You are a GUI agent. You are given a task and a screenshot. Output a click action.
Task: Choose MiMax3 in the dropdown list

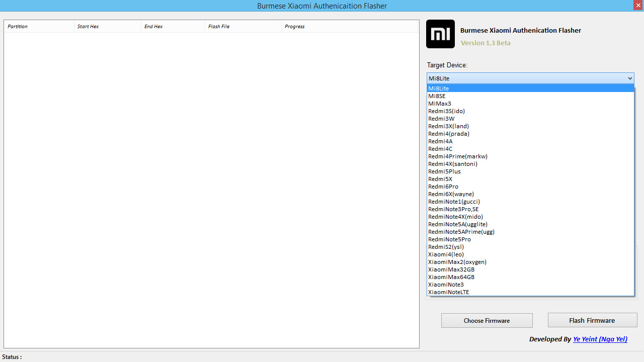[x=530, y=104]
